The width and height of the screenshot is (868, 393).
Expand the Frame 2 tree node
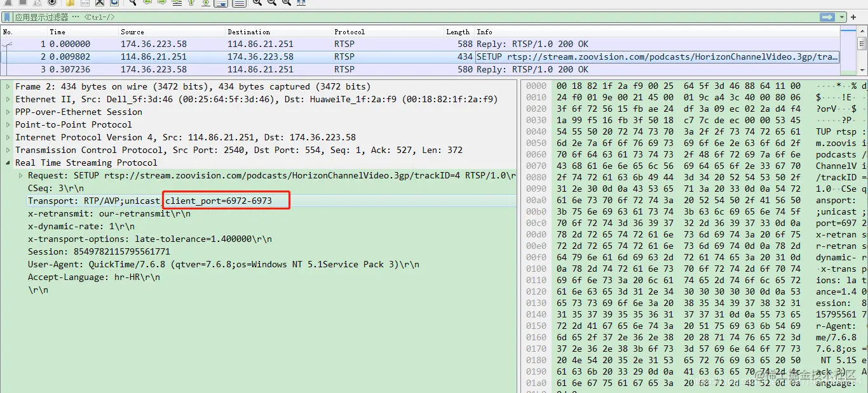click(x=8, y=87)
